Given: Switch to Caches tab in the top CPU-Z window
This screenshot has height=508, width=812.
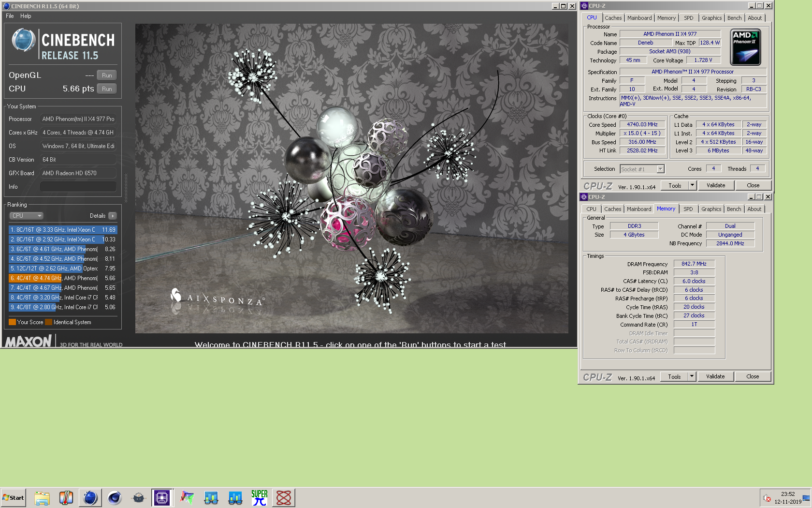Looking at the screenshot, I should pos(613,18).
